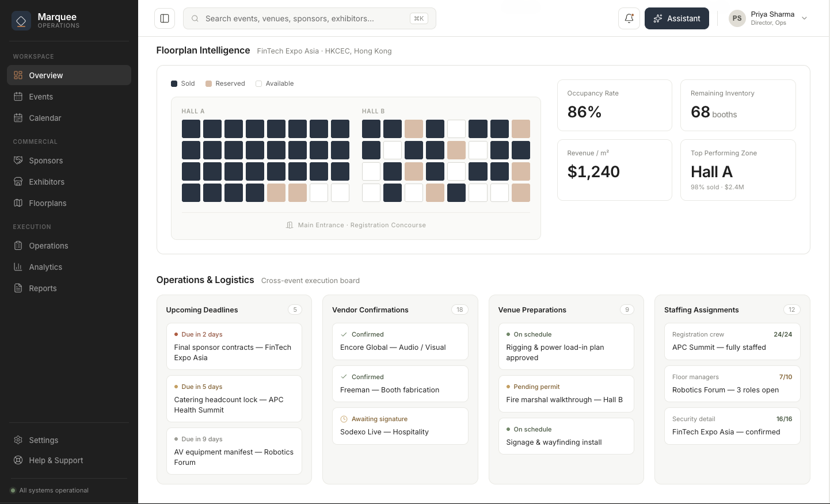Toggle the sidebar collapse icon

(x=165, y=18)
